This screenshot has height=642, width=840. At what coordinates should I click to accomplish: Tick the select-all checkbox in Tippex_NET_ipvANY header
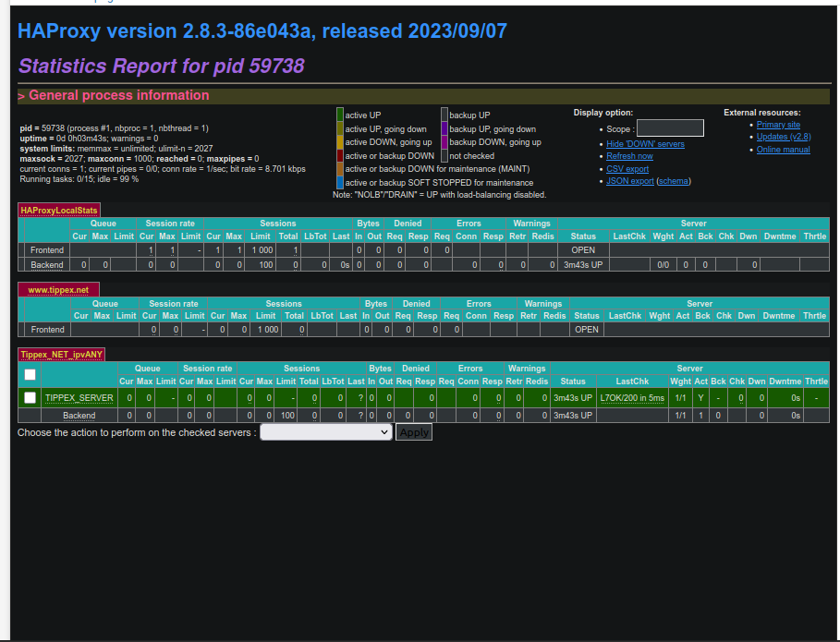click(30, 375)
